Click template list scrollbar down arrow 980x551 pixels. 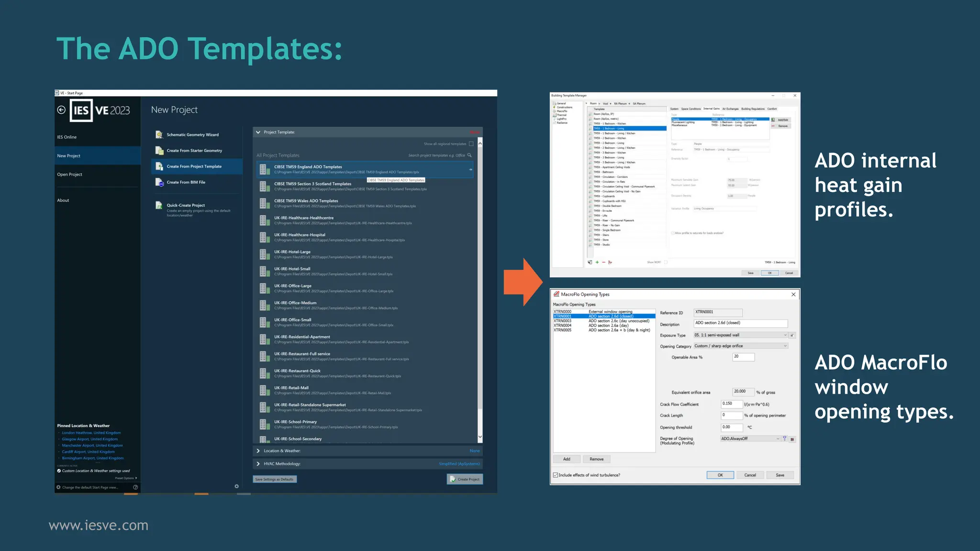click(480, 437)
